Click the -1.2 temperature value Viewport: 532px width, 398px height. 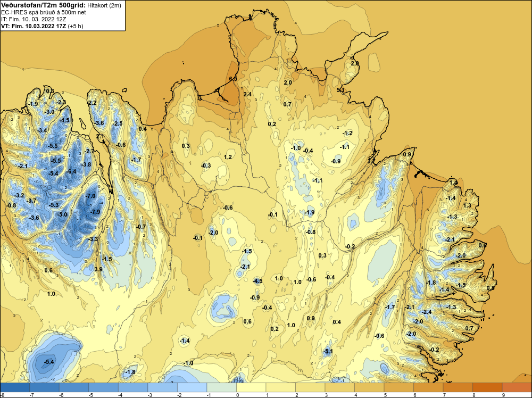pos(347,133)
